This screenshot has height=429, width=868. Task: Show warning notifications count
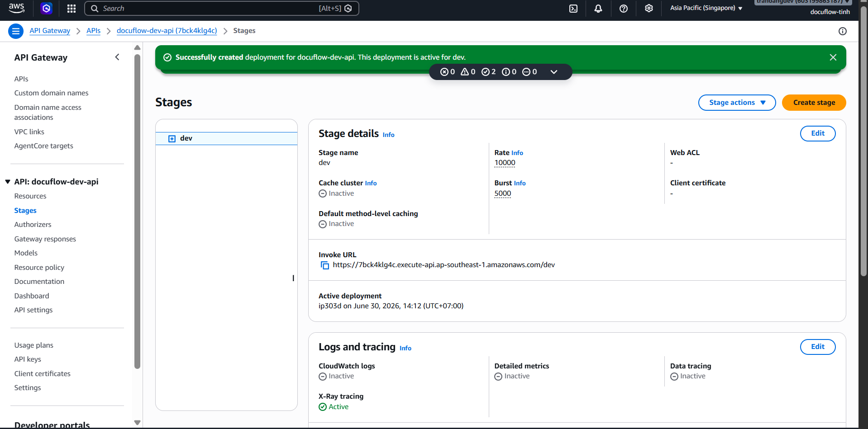468,72
